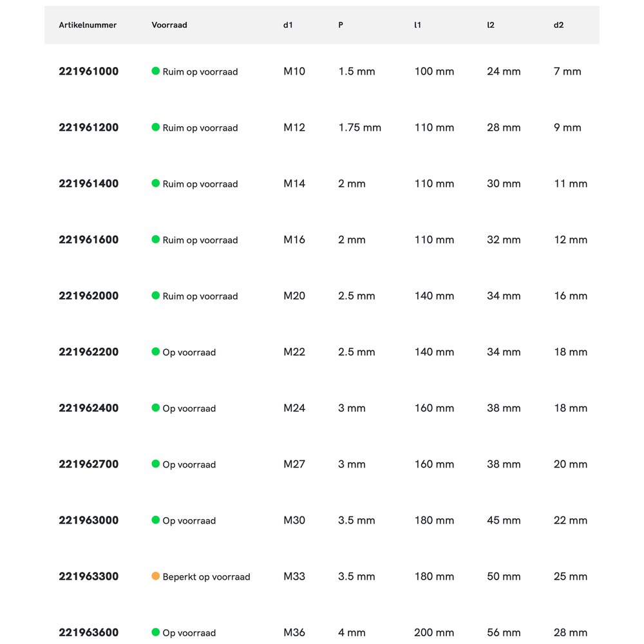This screenshot has width=644, height=644.
Task: Click article number 221962000
Action: pos(89,296)
